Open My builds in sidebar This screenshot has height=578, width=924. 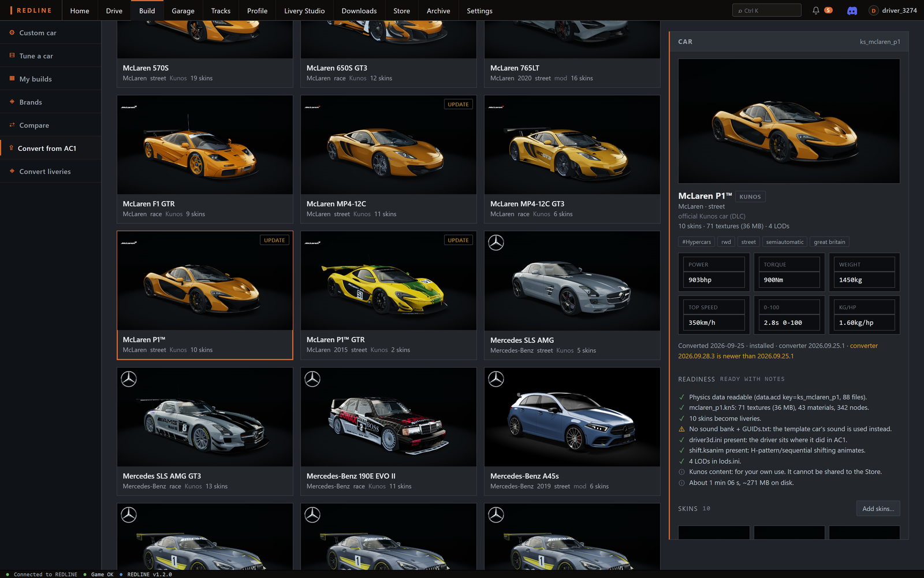point(50,79)
